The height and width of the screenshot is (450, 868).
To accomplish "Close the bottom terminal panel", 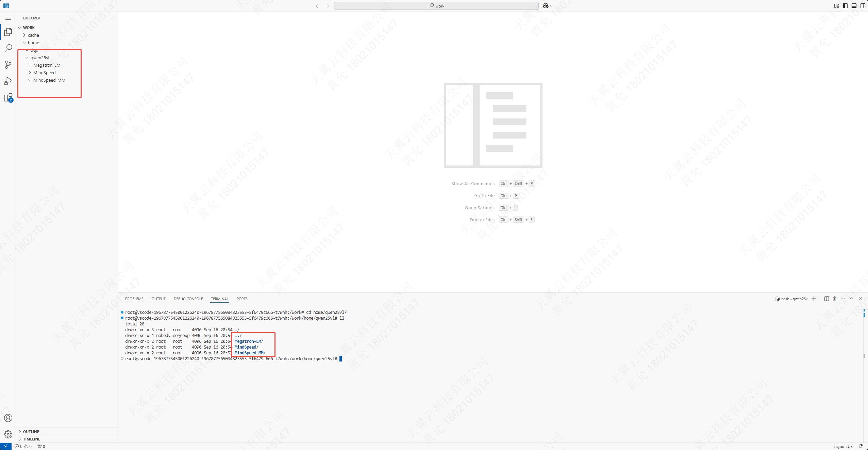I will pyautogui.click(x=860, y=299).
